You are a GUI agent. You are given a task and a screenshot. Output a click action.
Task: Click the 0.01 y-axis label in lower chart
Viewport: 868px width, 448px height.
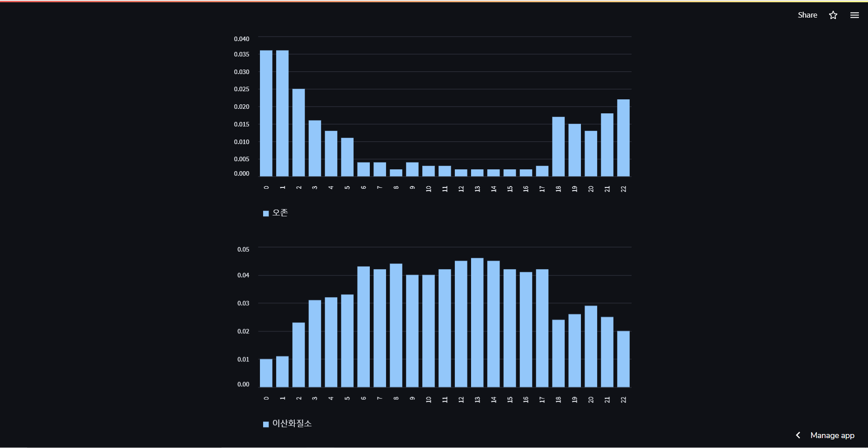click(243, 359)
